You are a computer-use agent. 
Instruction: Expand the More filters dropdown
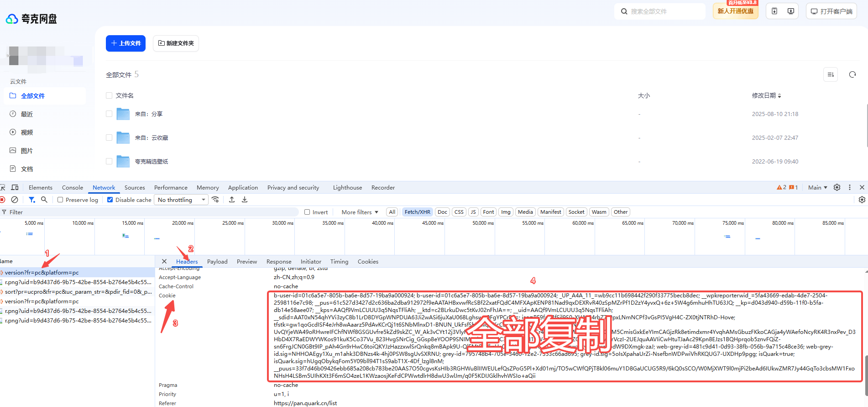click(360, 212)
